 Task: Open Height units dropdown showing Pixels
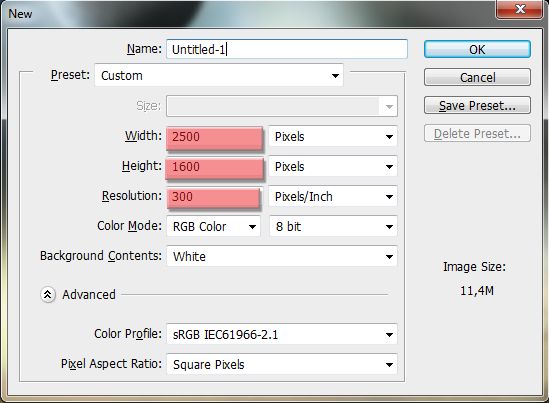coord(333,166)
